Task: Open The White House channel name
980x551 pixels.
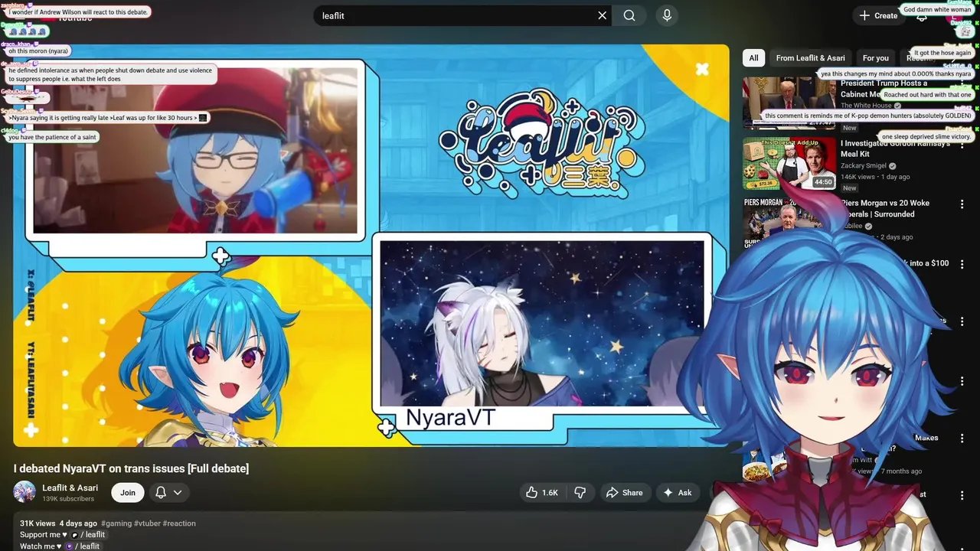Action: [x=866, y=106]
